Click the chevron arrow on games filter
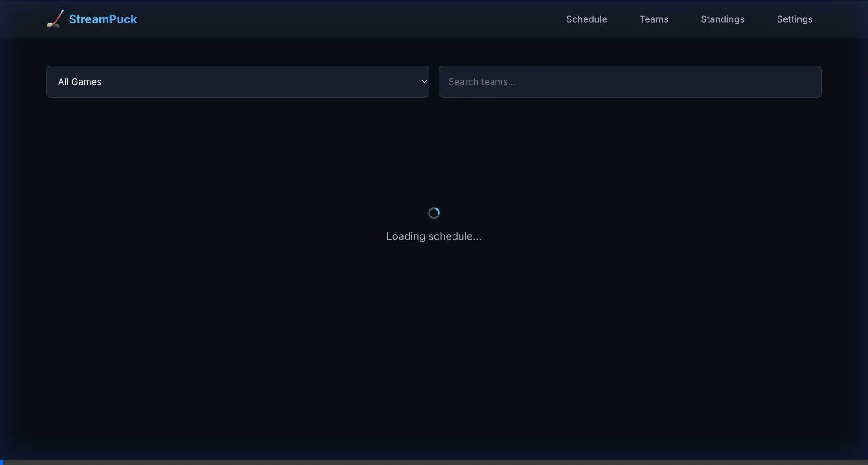 click(424, 82)
